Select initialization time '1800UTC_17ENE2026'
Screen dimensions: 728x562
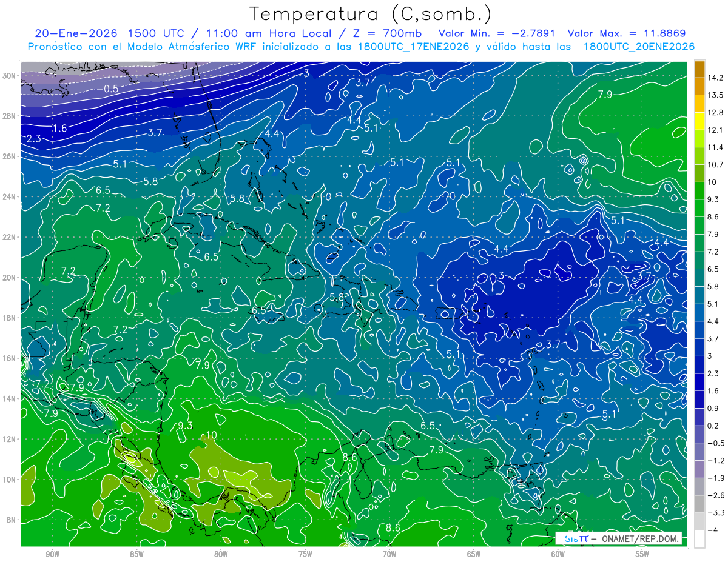tap(413, 47)
